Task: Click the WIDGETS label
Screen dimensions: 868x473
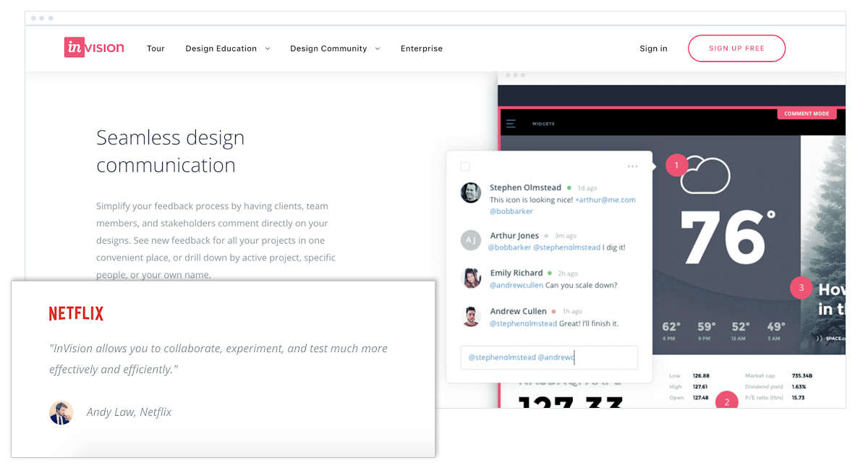Action: tap(543, 124)
